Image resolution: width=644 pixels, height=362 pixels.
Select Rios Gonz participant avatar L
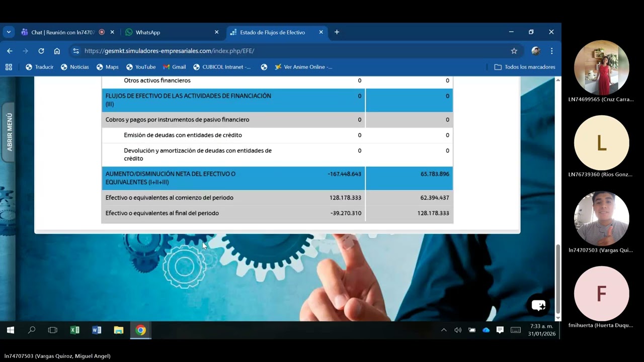(601, 143)
